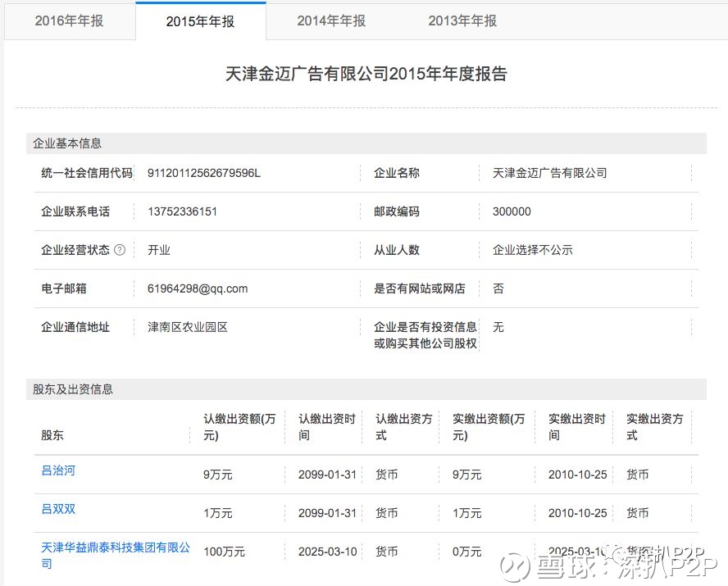
Task: Open shareholder 吕双双 details link
Action: [x=57, y=508]
